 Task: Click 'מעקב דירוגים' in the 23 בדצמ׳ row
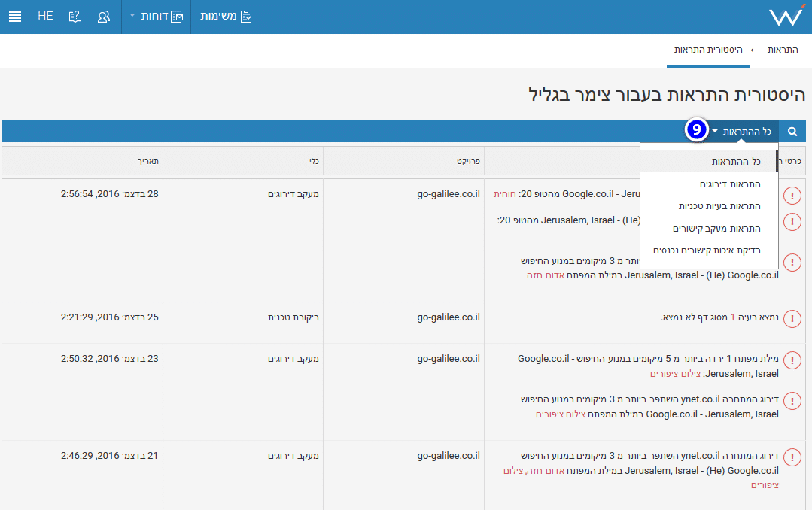293,359
